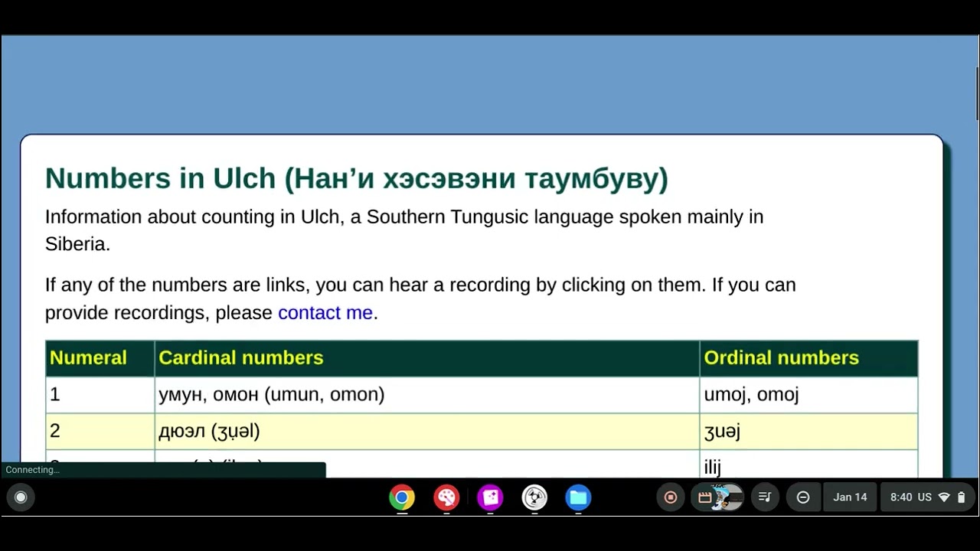The height and width of the screenshot is (551, 980).
Task: Click the 'Numeral' column header
Action: coord(100,358)
